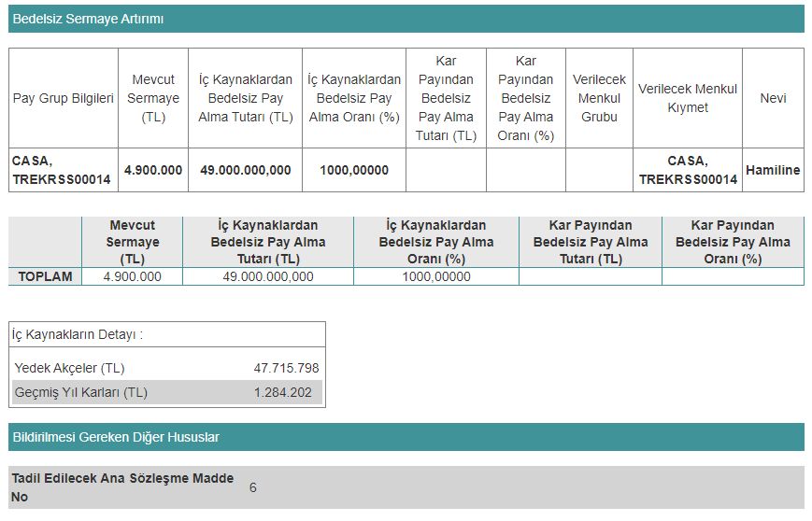Select the Verilecek Menkul Kıymet column header
This screenshot has height=521, width=812.
tap(687, 98)
